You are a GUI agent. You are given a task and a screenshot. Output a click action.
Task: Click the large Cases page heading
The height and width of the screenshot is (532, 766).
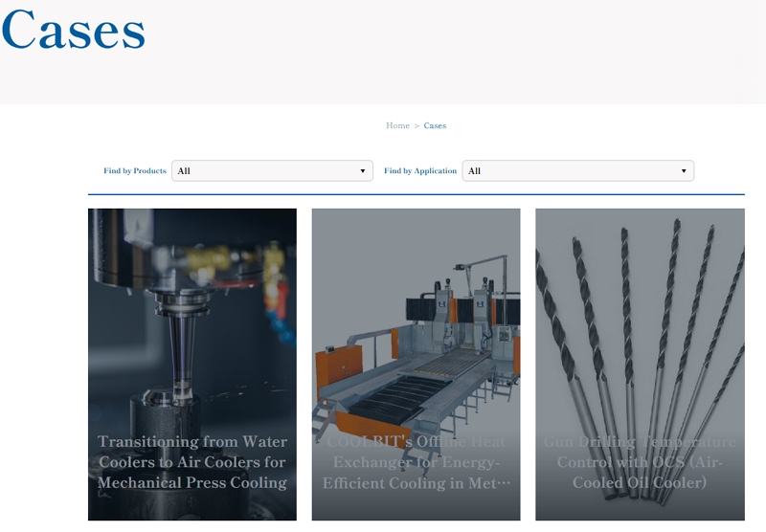coord(74,31)
